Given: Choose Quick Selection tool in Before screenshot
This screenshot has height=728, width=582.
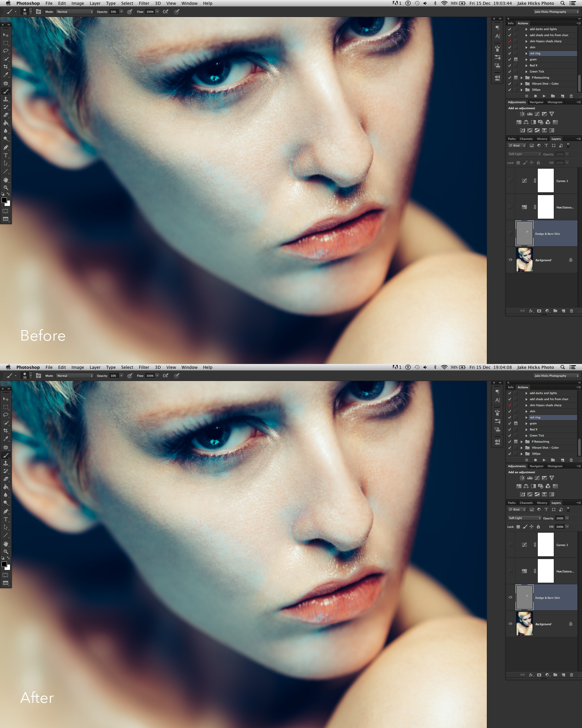Looking at the screenshot, I should pyautogui.click(x=6, y=59).
